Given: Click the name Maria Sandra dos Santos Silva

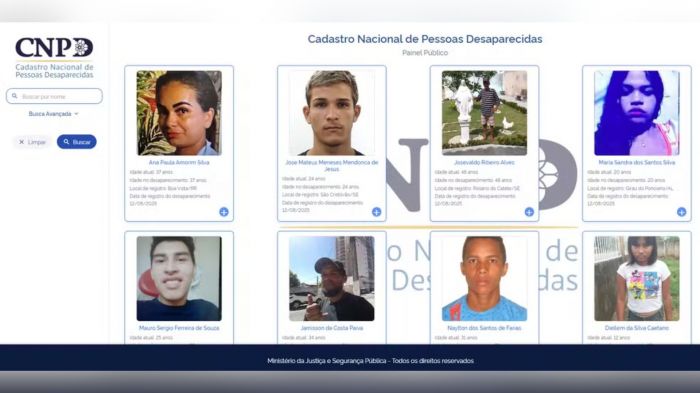Looking at the screenshot, I should pos(637,163).
